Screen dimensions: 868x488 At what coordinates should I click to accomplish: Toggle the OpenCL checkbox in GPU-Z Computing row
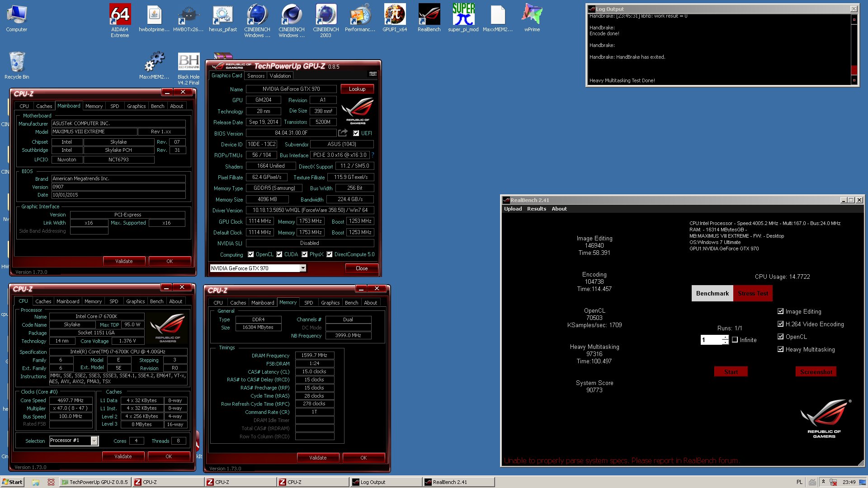tap(251, 254)
